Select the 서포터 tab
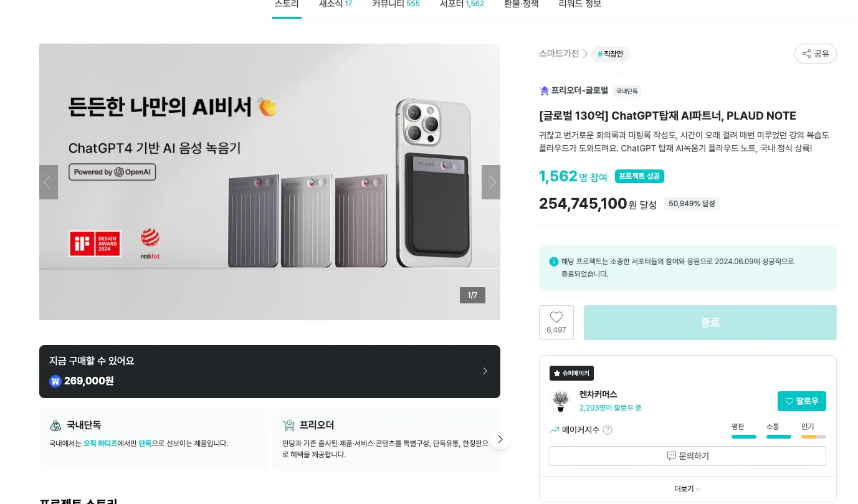Image resolution: width=858 pixels, height=504 pixels. 462,4
